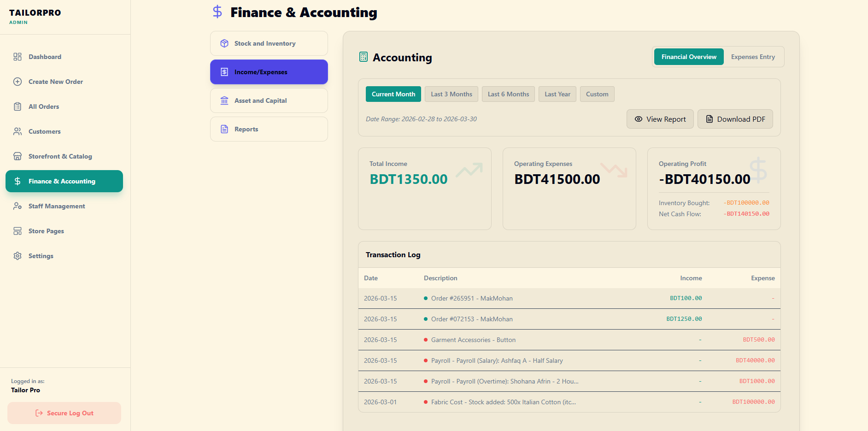Viewport: 868px width, 431px height.
Task: Click the Staff Management user icon
Action: (18, 206)
